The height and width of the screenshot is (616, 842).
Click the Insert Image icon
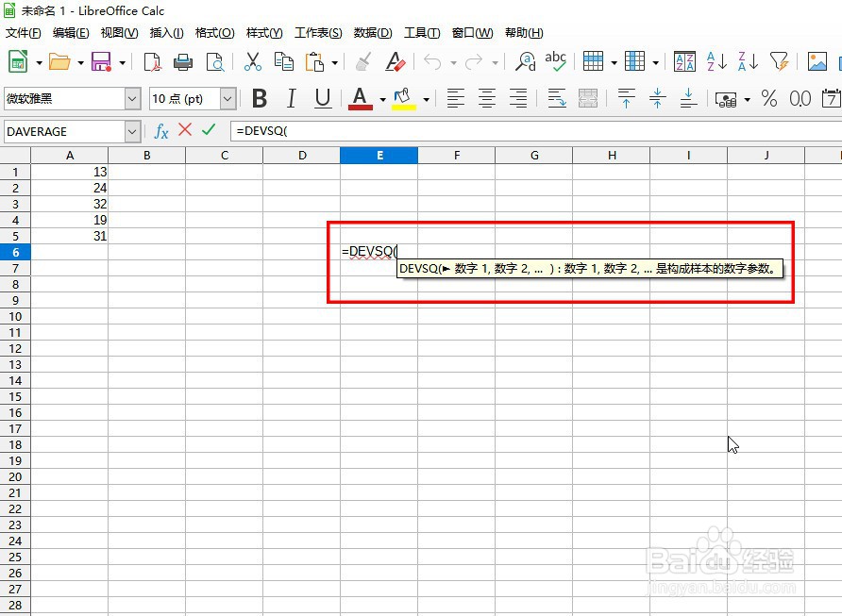tap(817, 61)
